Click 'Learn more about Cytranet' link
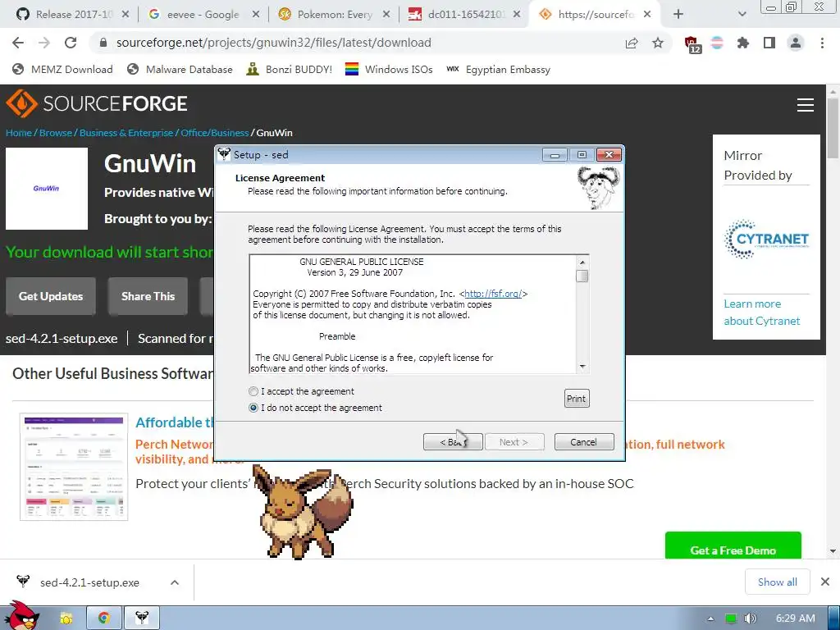The image size is (840, 630). 761,313
